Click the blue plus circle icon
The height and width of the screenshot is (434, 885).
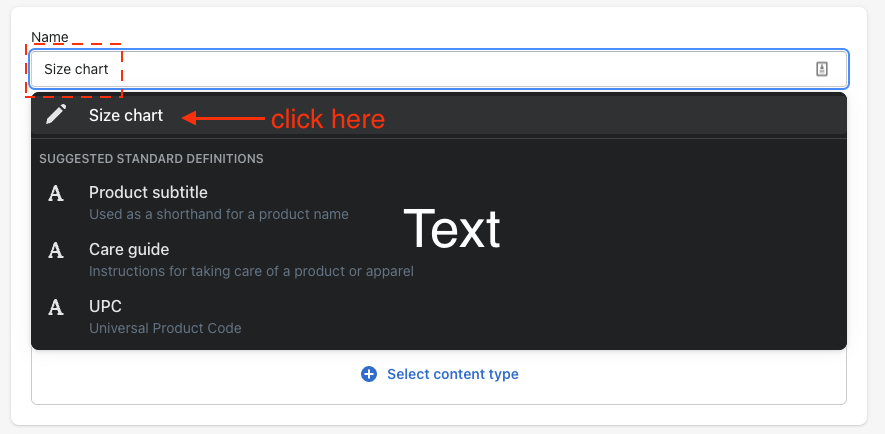coord(369,374)
